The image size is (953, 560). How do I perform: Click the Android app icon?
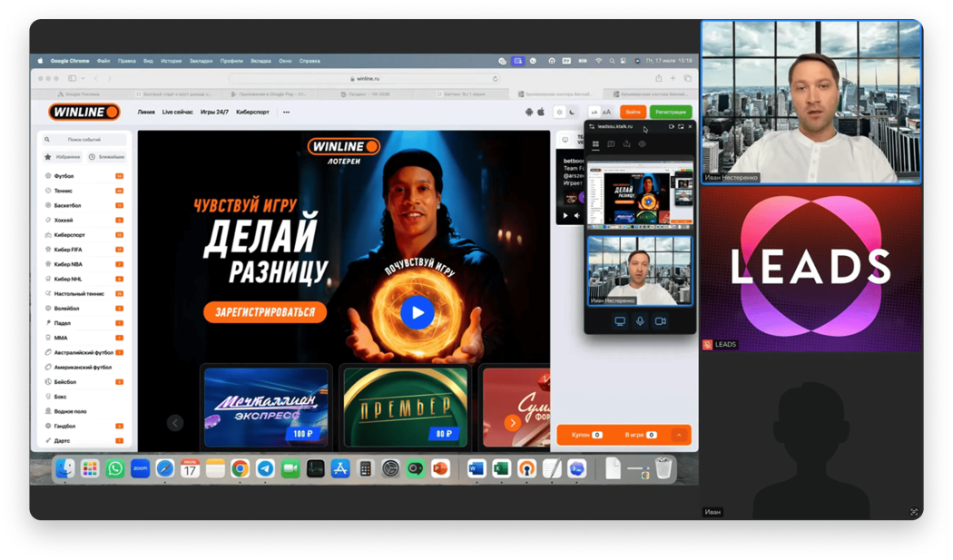pos(529,112)
